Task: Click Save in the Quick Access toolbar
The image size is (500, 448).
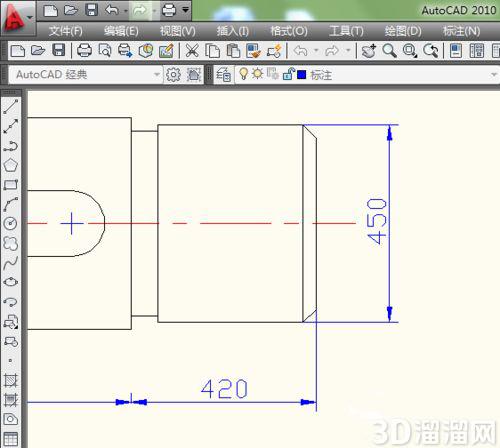Action: point(91,10)
